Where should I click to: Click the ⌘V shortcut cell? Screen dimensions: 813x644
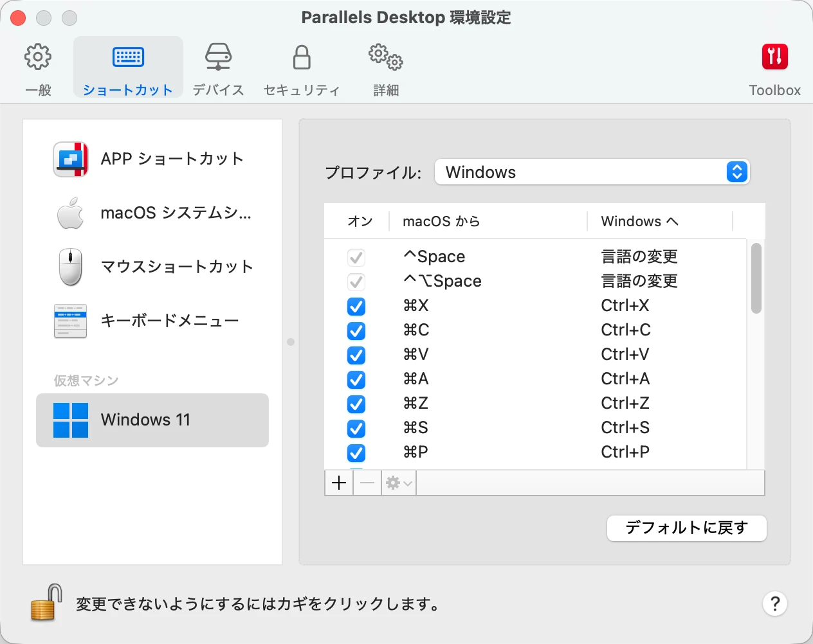[x=416, y=355]
